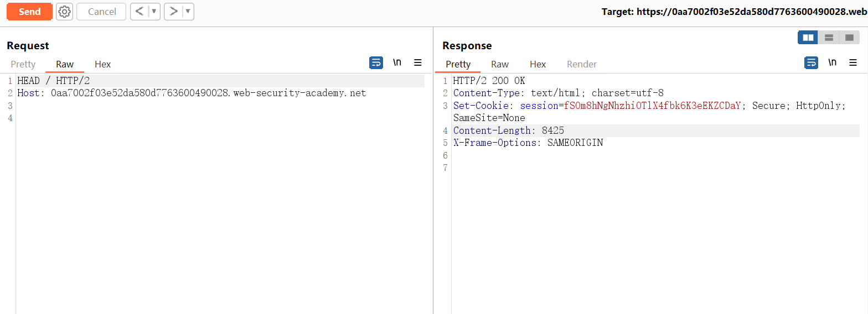
Task: Select side-by-side split layout icon
Action: [x=808, y=38]
